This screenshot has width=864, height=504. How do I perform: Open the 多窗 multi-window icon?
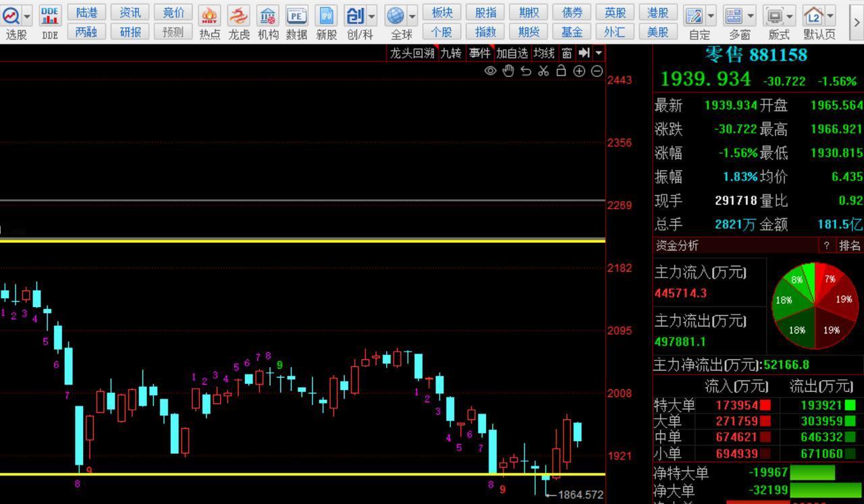tap(734, 16)
